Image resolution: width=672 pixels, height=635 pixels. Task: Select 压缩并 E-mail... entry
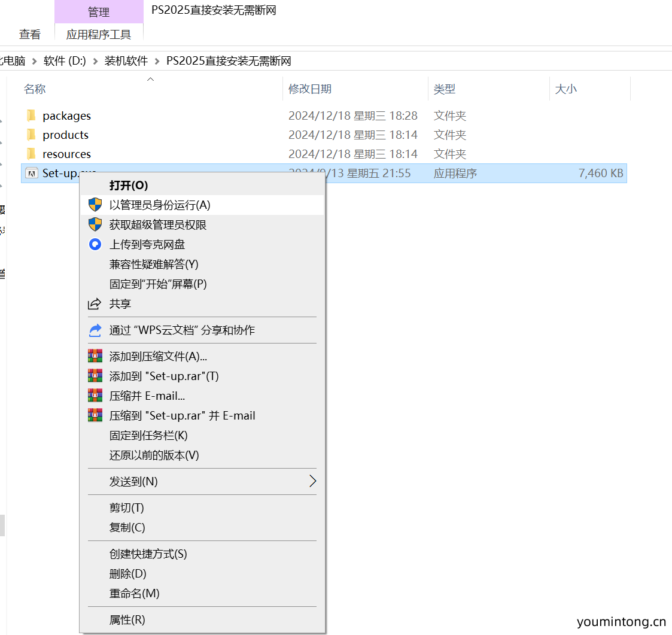coord(202,396)
